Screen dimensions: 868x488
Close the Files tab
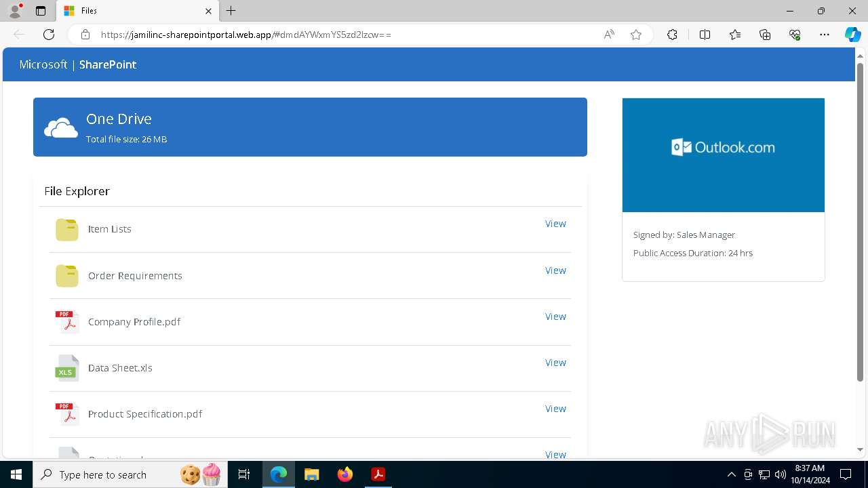click(x=208, y=11)
